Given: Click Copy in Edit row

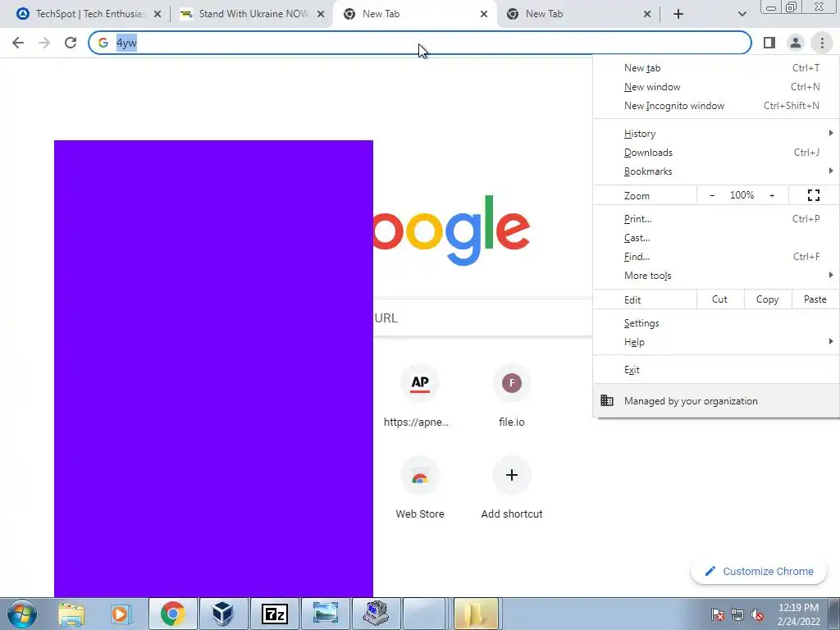Looking at the screenshot, I should [768, 299].
